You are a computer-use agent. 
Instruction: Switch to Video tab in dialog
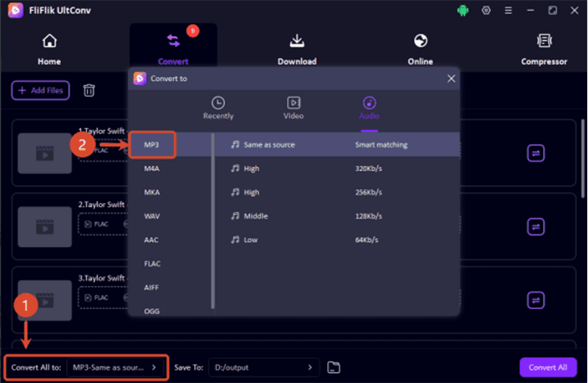293,108
